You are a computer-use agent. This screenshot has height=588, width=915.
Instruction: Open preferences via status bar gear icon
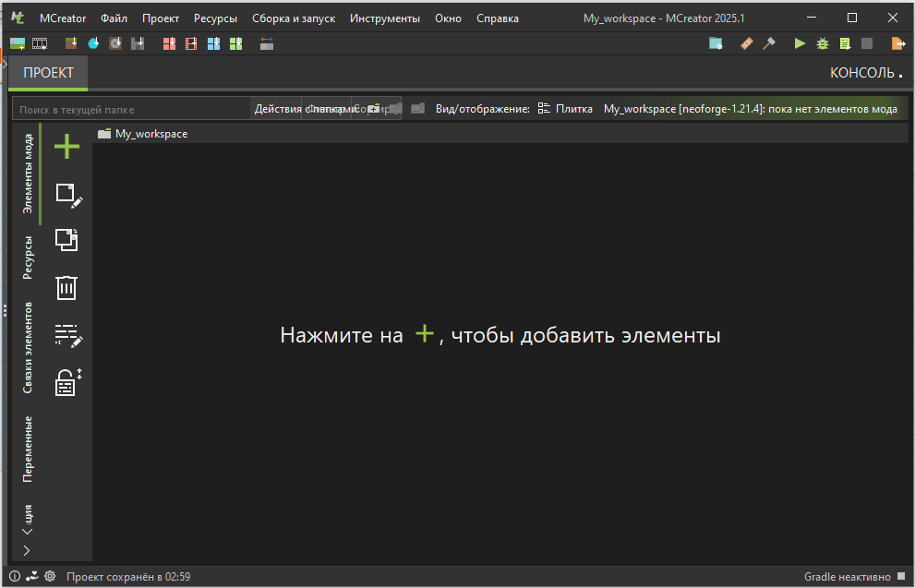50,576
